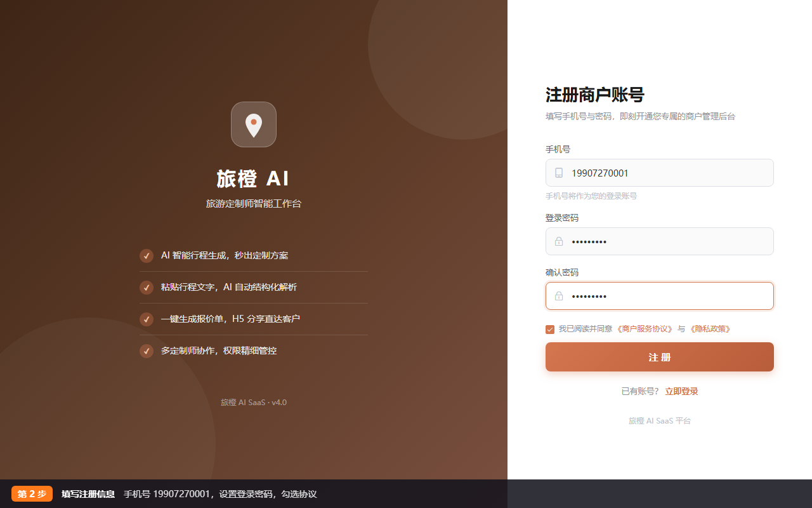Click the 多定制师协作，权限精细管控 text
The image size is (812, 508).
pyautogui.click(x=219, y=351)
